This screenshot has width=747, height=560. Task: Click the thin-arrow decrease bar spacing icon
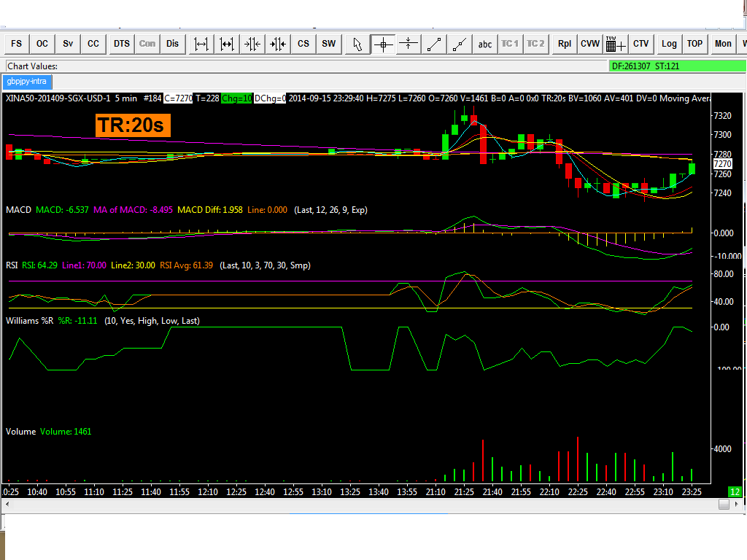click(252, 44)
